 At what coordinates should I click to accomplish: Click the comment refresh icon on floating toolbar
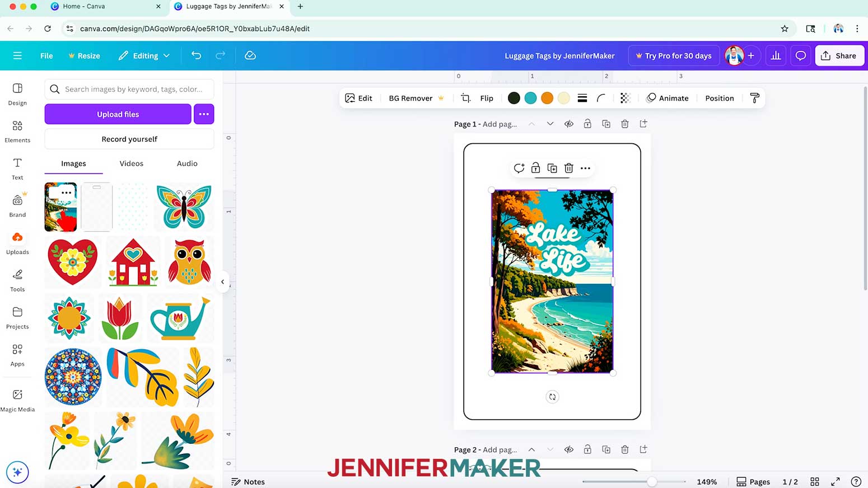click(x=519, y=168)
